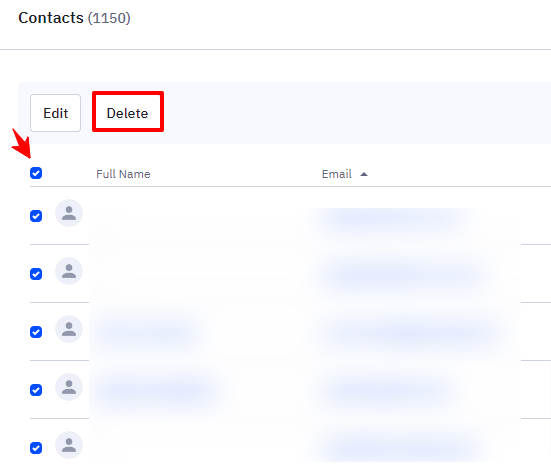Toggle Email column sort arrow
The image size is (551, 471).
364,174
